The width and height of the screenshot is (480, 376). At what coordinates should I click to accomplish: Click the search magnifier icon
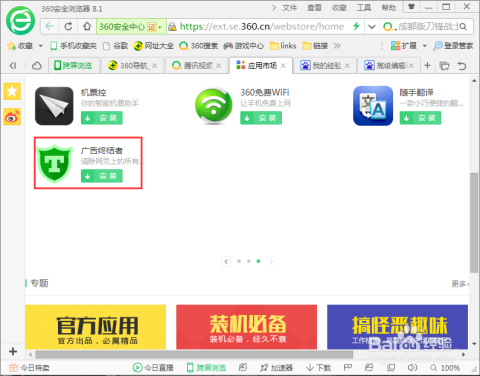(x=463, y=27)
